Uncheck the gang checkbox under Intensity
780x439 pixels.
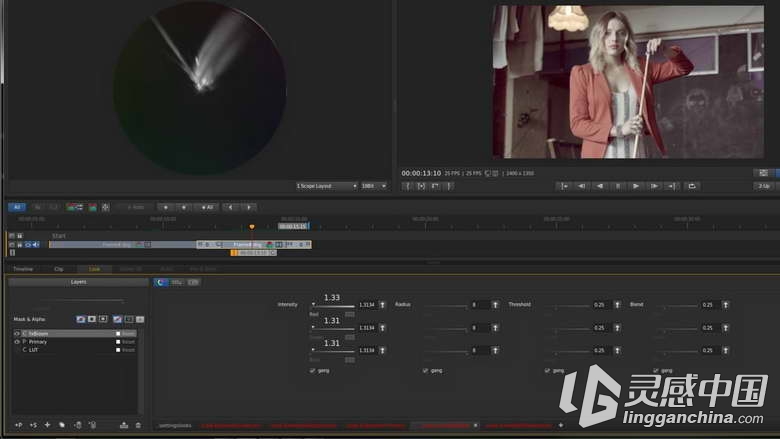pyautogui.click(x=312, y=370)
